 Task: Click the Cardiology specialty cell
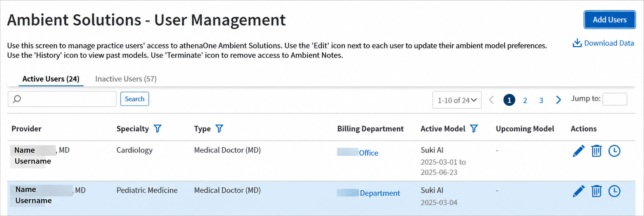(134, 150)
